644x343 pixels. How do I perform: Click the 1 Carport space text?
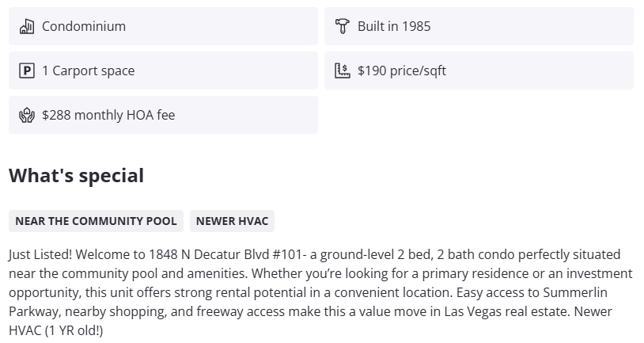tap(88, 71)
